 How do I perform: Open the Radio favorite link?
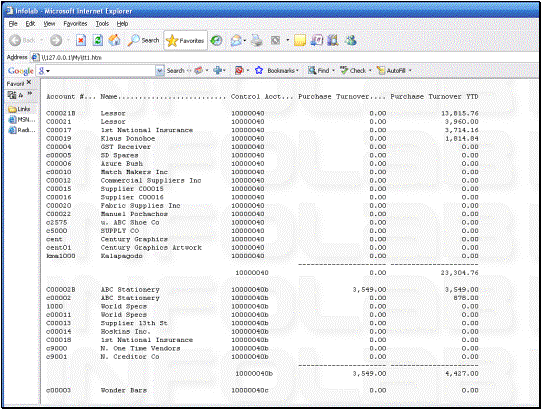pos(22,130)
